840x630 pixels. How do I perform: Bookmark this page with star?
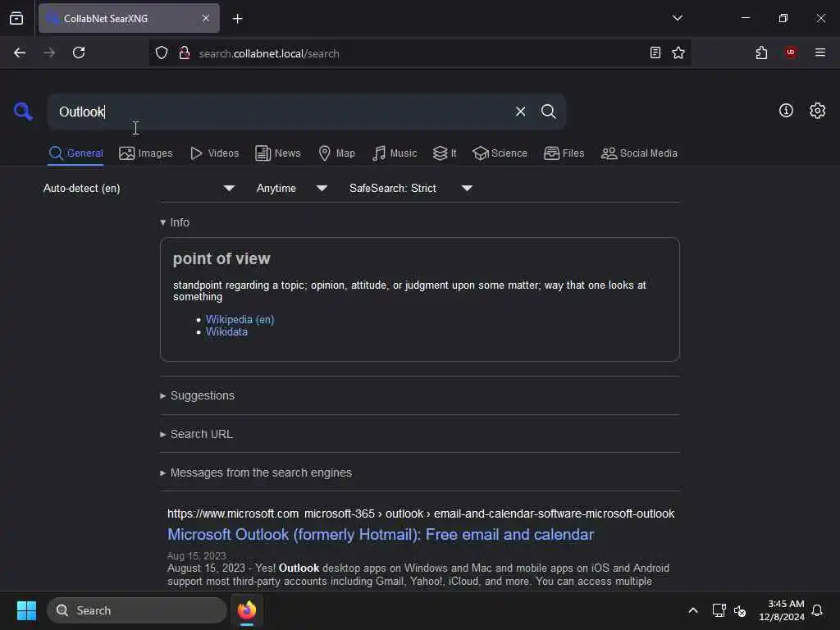click(678, 52)
